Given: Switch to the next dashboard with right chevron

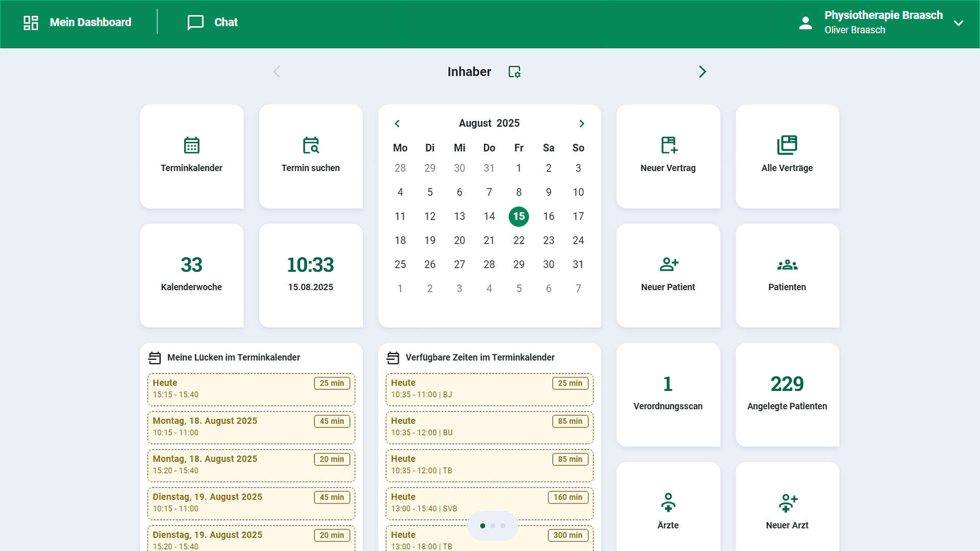Looking at the screenshot, I should point(702,72).
